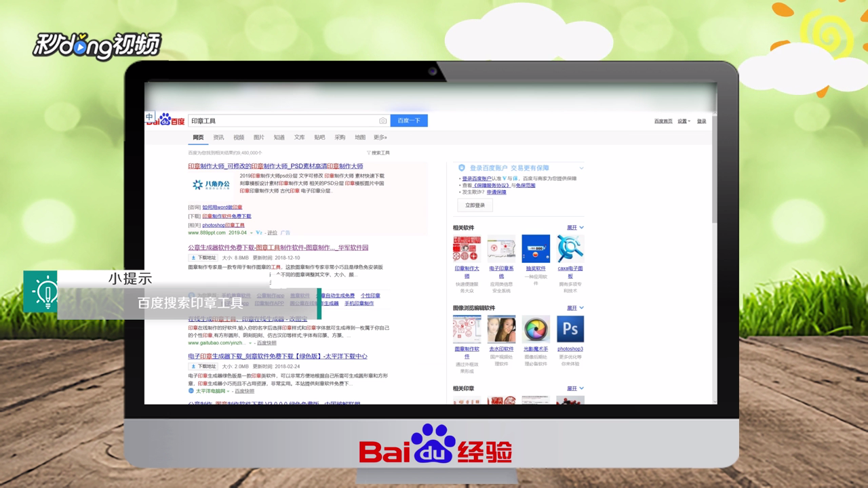Open the 设置 dropdown at top right

pyautogui.click(x=684, y=121)
